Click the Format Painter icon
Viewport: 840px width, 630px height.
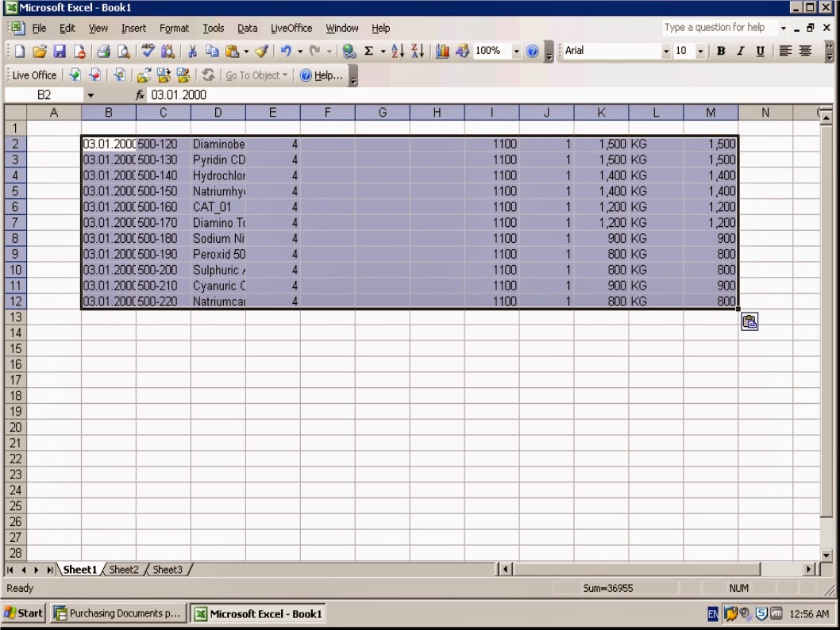(x=262, y=50)
